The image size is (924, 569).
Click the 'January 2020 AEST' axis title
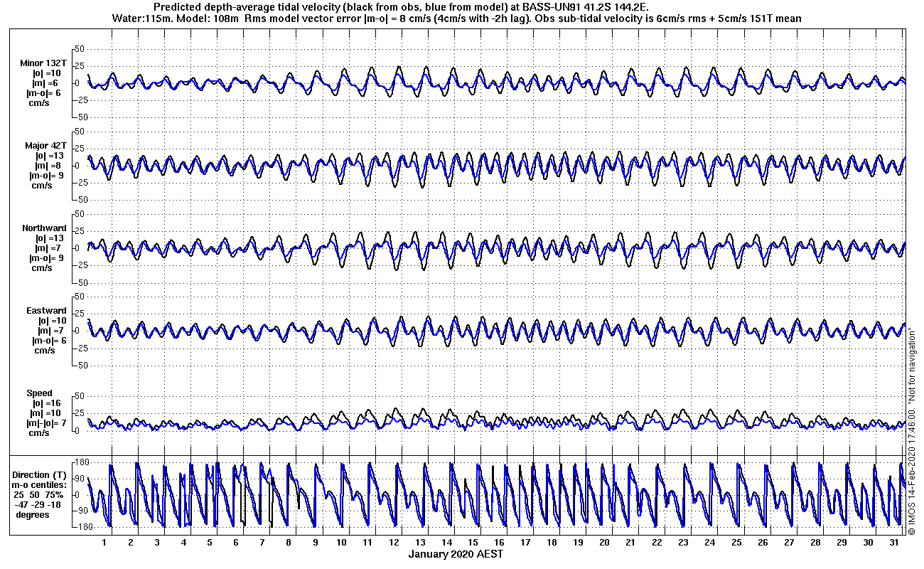click(455, 553)
